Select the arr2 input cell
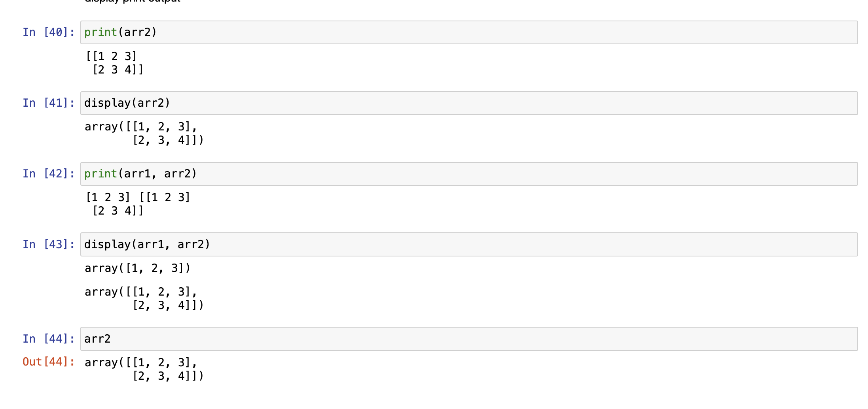This screenshot has width=868, height=409. click(469, 339)
